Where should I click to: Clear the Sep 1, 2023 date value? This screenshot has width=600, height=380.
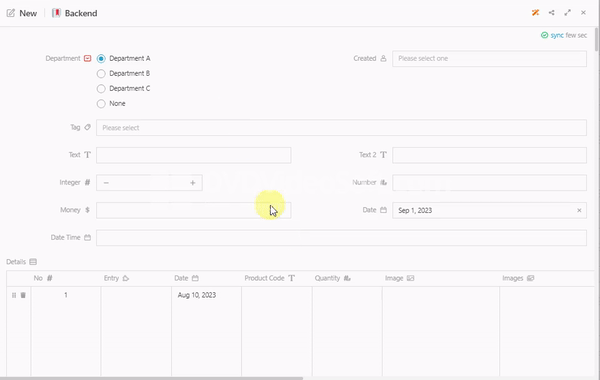[579, 210]
